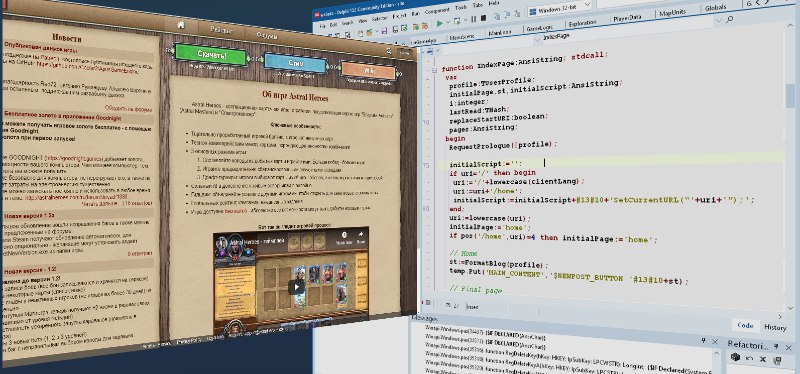Open the Tools menu in Delphi

461,8
